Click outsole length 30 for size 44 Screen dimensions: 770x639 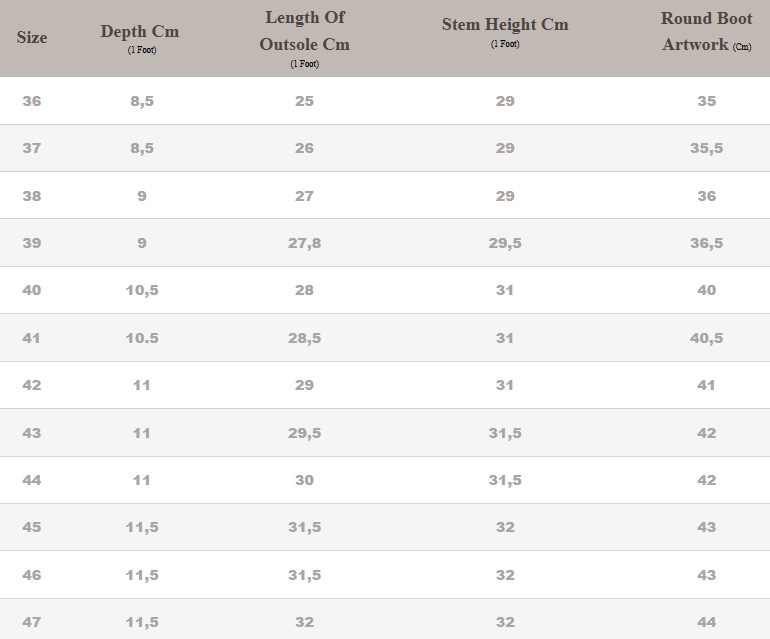click(x=305, y=480)
